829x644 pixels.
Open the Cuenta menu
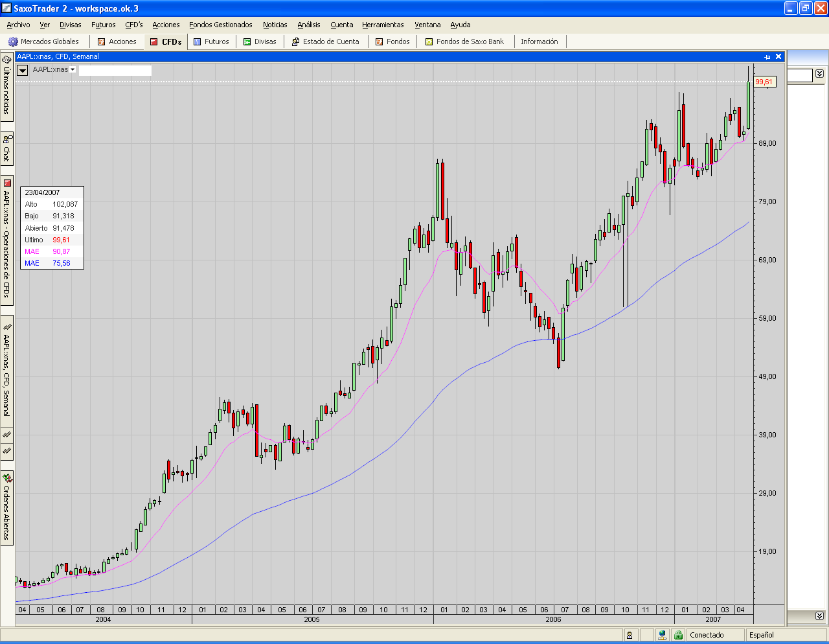[x=342, y=25]
